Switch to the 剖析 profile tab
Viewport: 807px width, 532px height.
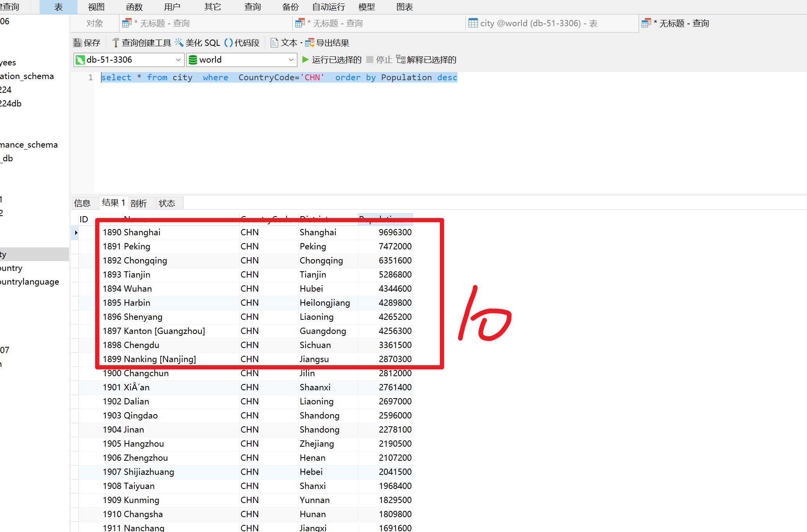139,203
